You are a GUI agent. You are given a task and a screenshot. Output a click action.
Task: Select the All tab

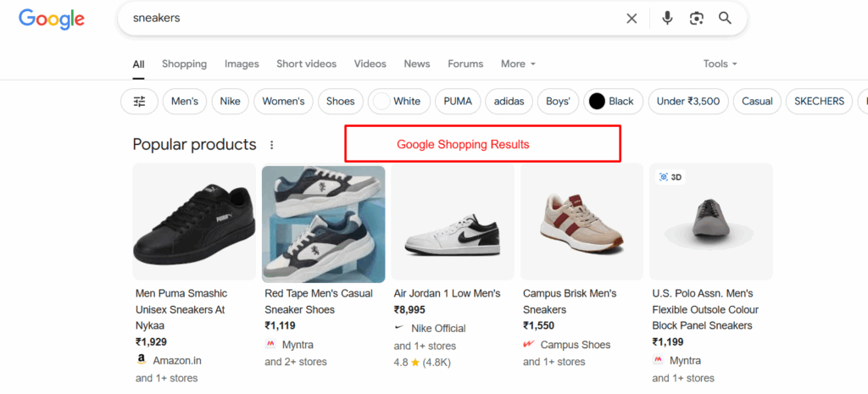(x=138, y=64)
